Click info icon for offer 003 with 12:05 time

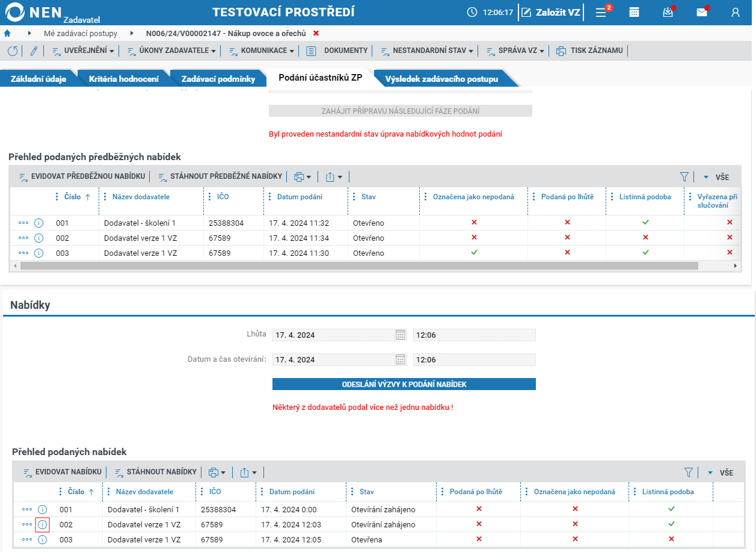[x=43, y=539]
